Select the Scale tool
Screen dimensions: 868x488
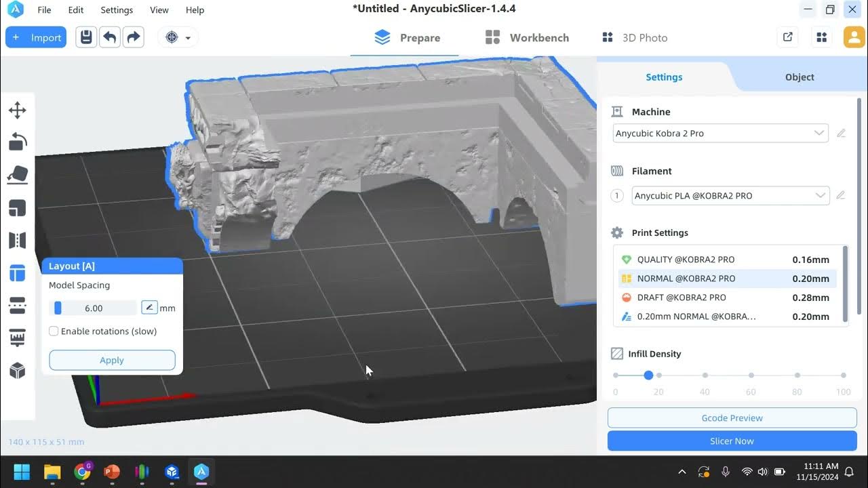point(17,207)
